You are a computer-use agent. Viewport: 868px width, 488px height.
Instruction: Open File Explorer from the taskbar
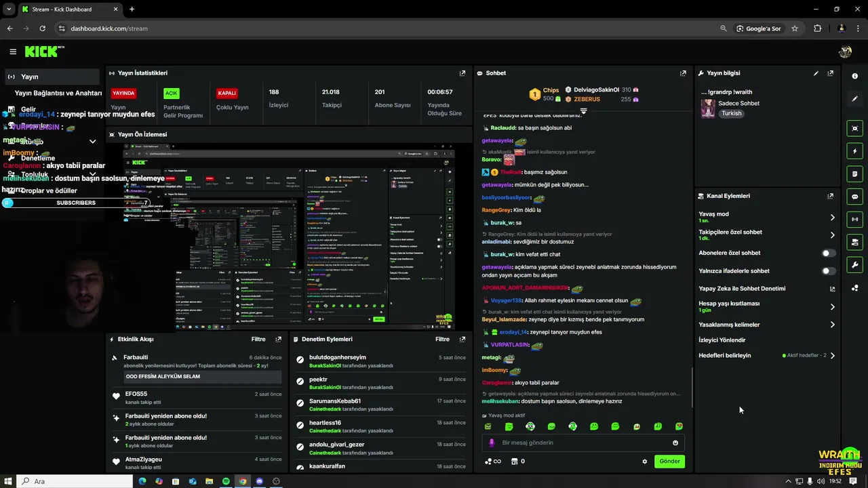209,481
